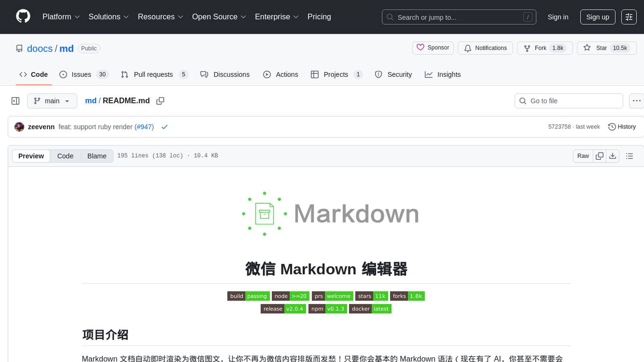Open the Security tab
The image size is (644, 362).
(394, 74)
